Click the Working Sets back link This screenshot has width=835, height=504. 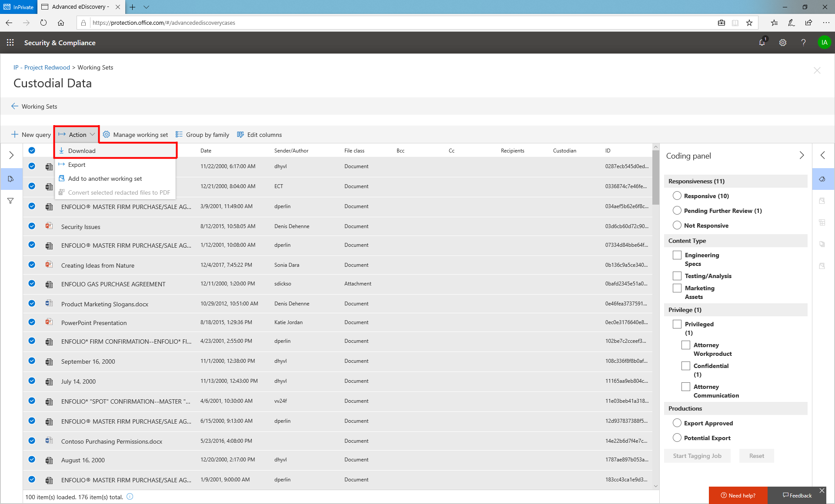click(39, 106)
